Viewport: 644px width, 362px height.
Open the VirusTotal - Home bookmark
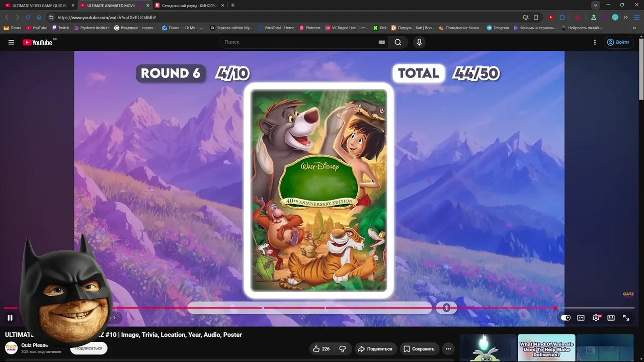(276, 28)
